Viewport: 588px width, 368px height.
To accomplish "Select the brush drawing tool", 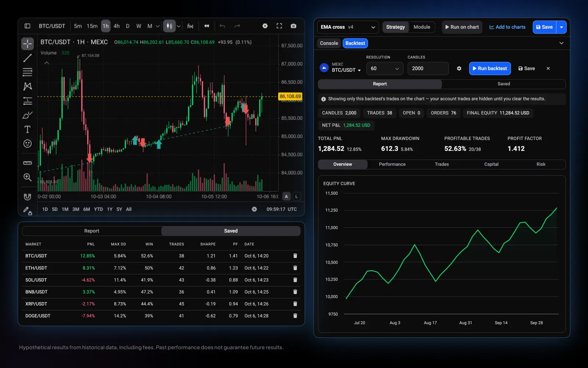I will pyautogui.click(x=28, y=115).
